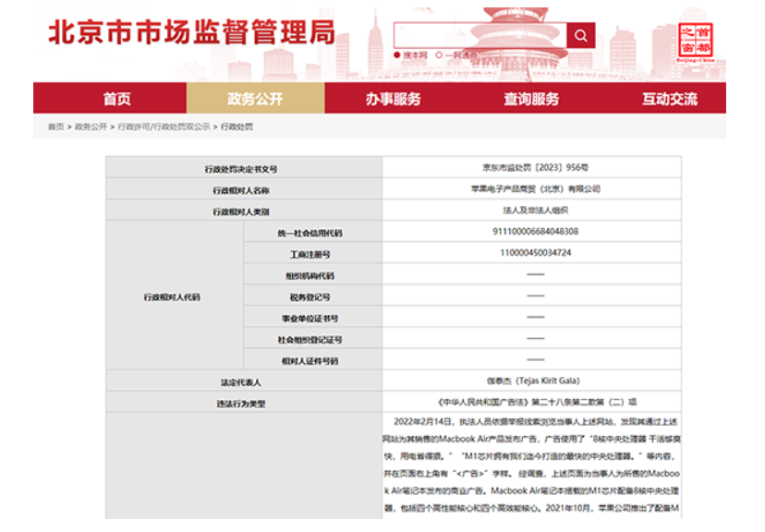Click the 行政相对人名称 label cell
Image resolution: width=765 pixels, height=532 pixels.
[x=244, y=188]
